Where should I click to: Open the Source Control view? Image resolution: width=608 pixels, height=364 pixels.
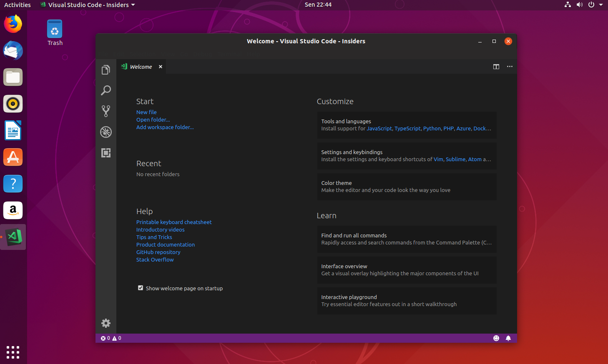click(106, 111)
